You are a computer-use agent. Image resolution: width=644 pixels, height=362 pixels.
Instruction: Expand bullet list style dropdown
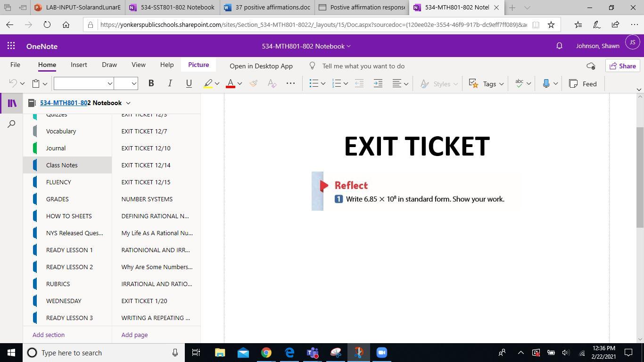(323, 84)
